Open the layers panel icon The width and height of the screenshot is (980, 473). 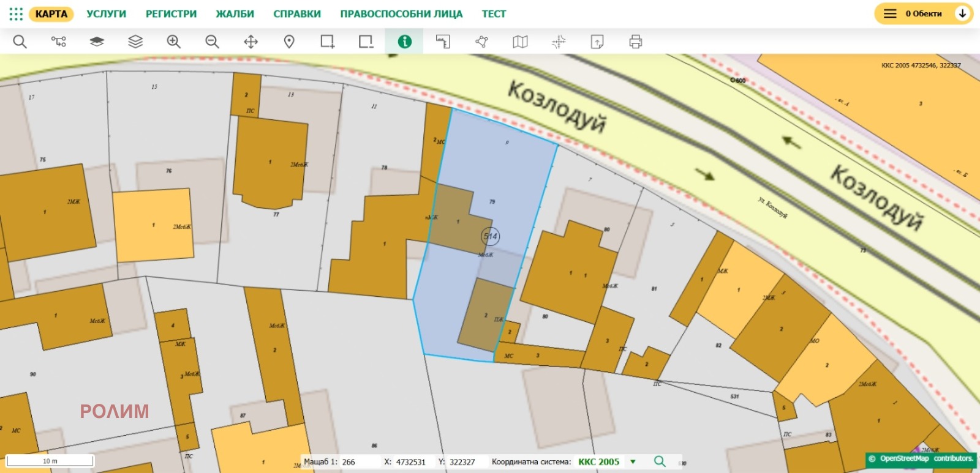[135, 42]
